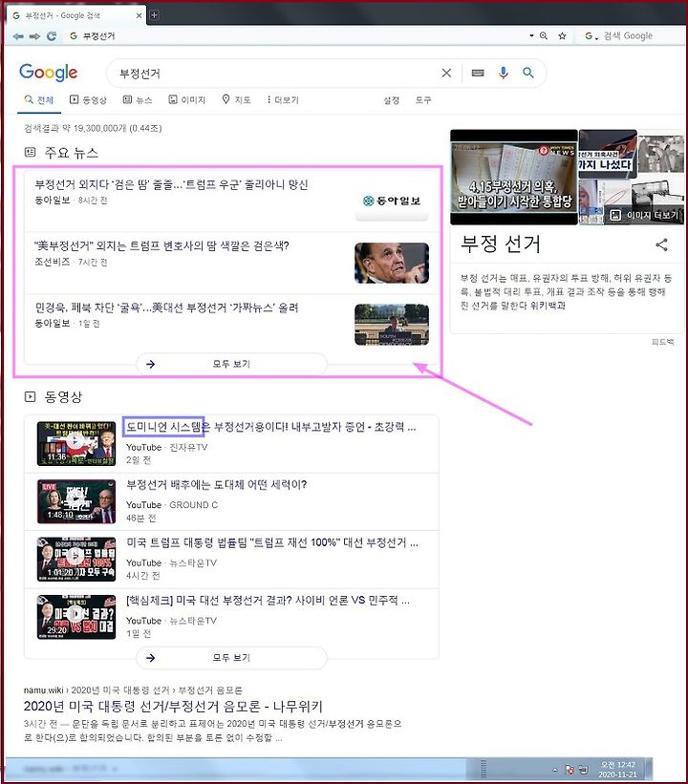The width and height of the screenshot is (688, 784).
Task: Click the White House thumbnail for 민경욱 article
Action: pyautogui.click(x=392, y=325)
